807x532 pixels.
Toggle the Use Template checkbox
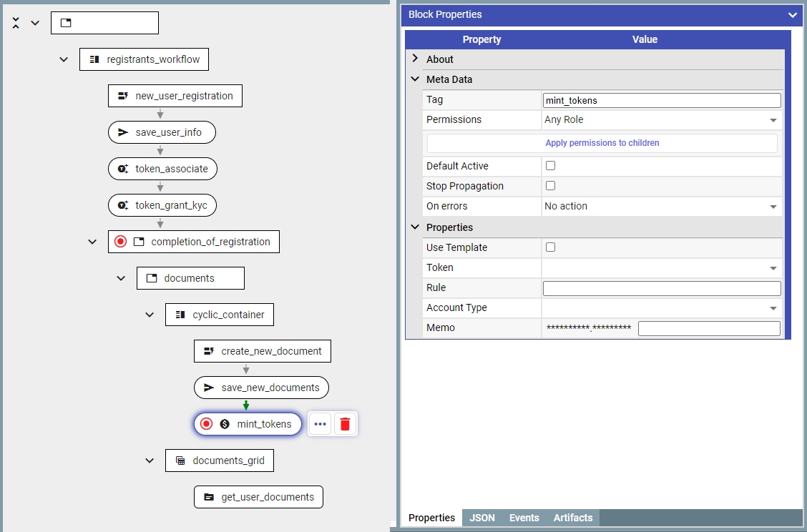[x=550, y=247]
